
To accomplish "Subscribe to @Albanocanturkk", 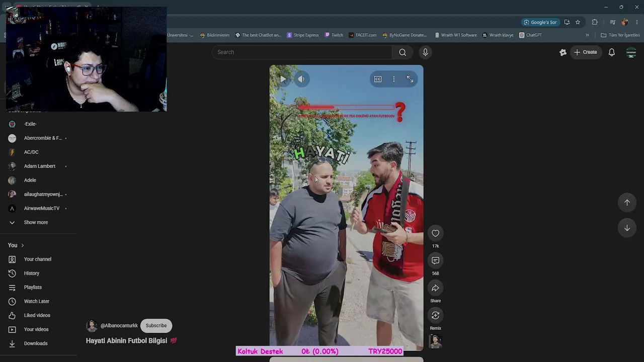I will tap(156, 326).
